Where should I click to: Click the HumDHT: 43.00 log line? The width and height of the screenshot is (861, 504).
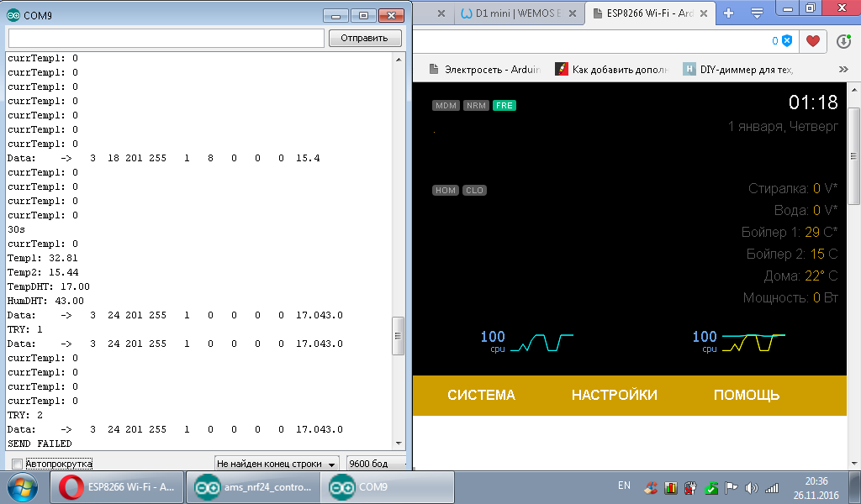tap(45, 301)
